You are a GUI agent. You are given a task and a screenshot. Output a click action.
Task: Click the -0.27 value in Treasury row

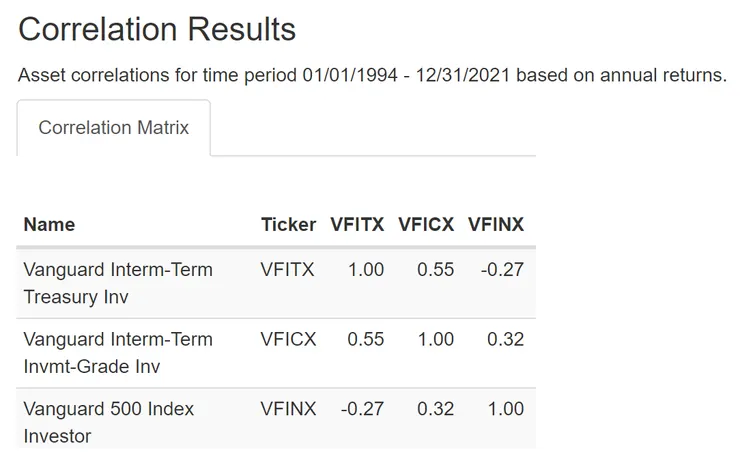[500, 270]
